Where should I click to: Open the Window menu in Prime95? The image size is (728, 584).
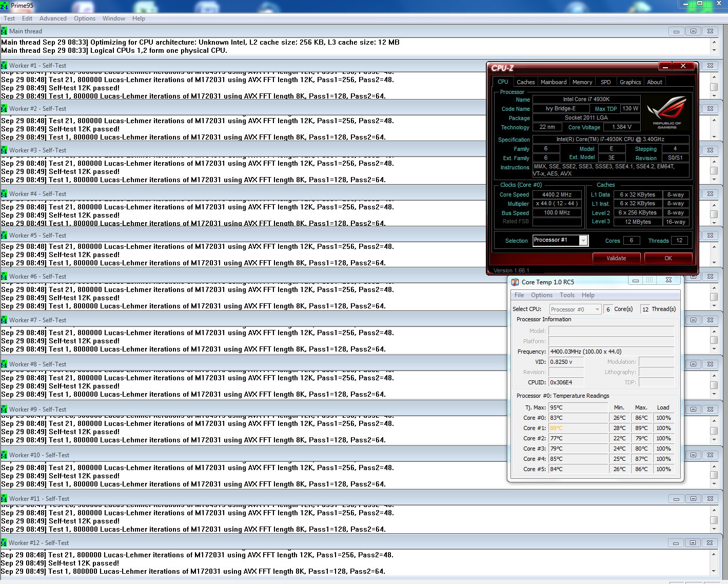(x=114, y=18)
